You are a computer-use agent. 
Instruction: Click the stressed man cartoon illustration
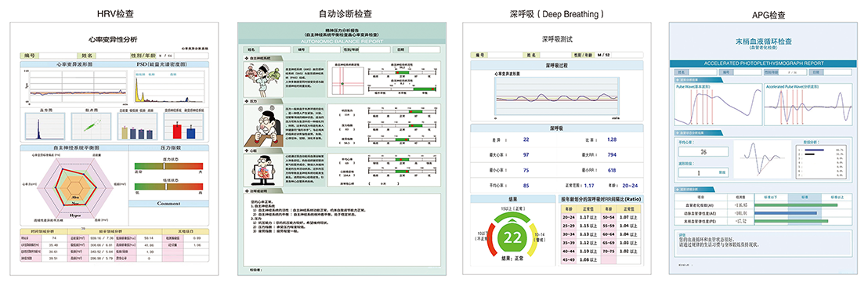click(262, 125)
